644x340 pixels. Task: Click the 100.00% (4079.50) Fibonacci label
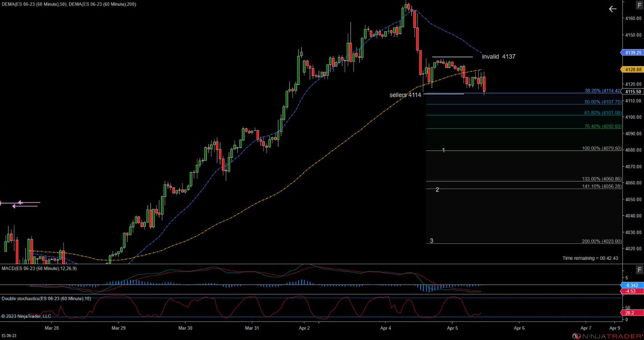tap(601, 148)
